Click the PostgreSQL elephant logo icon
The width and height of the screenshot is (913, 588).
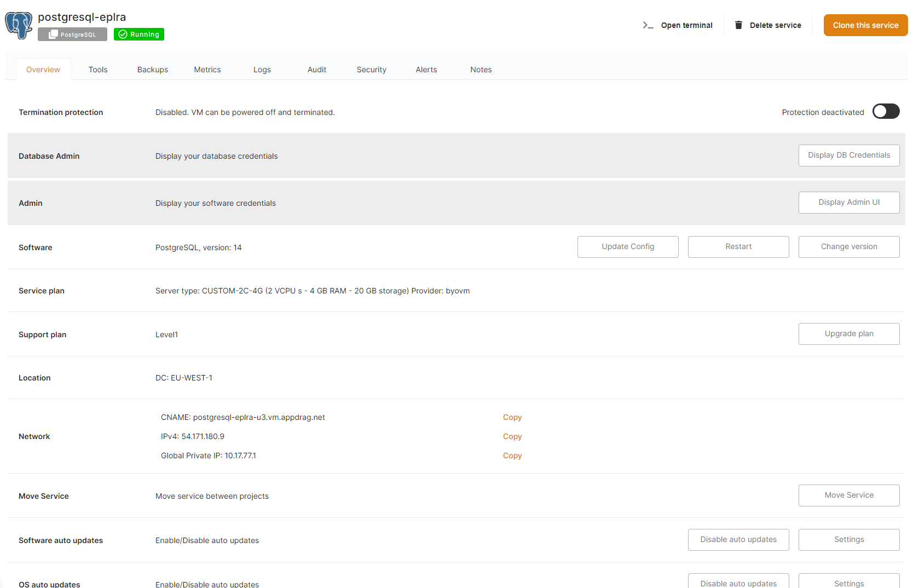tap(19, 26)
